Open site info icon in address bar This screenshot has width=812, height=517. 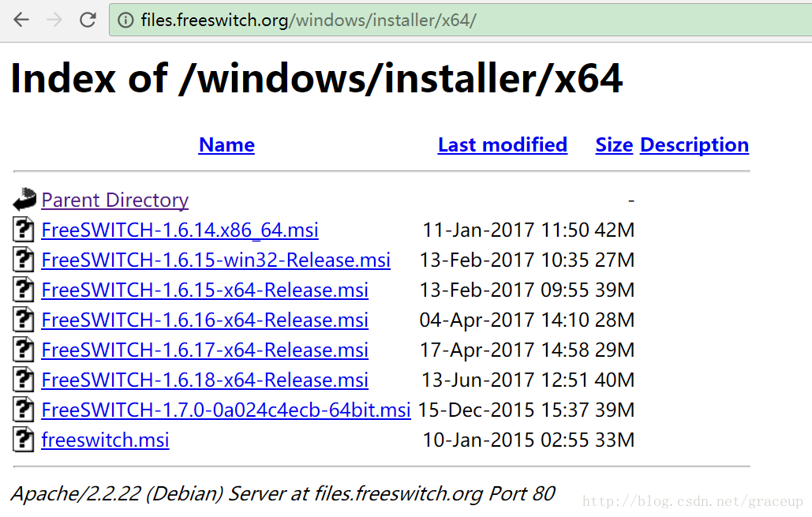(x=125, y=20)
